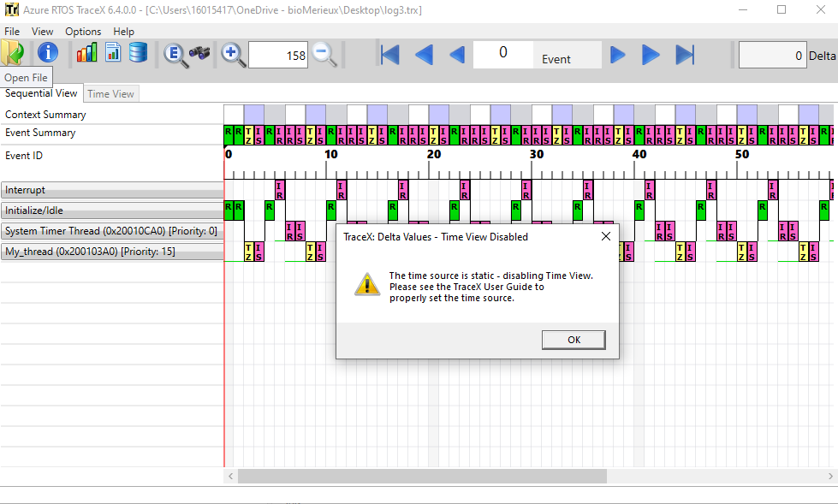This screenshot has width=838, height=504.
Task: Click the Delta value field
Action: click(772, 55)
